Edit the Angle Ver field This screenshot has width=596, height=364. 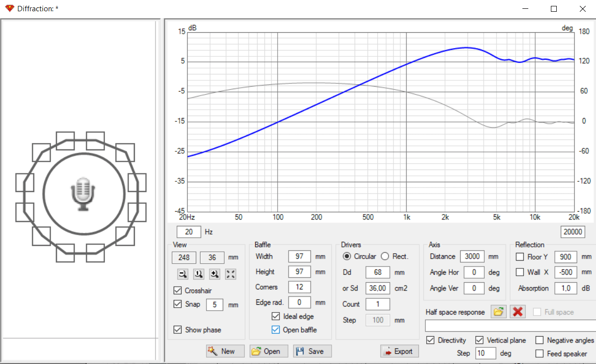[474, 288]
